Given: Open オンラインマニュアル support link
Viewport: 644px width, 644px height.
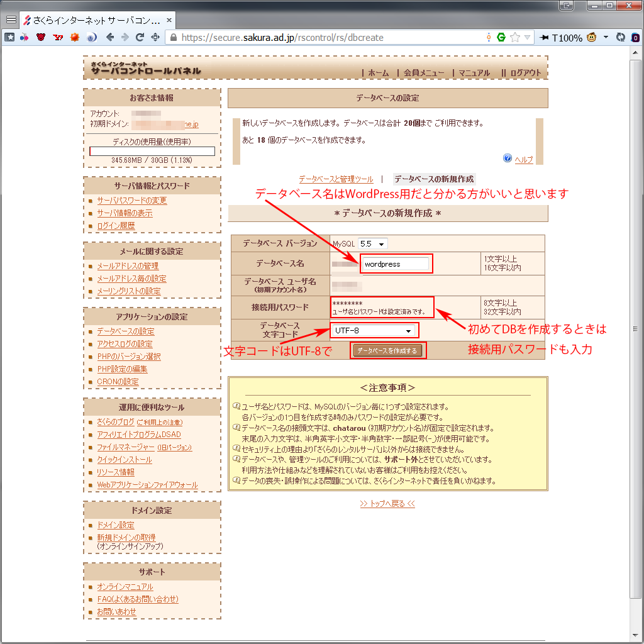Looking at the screenshot, I should [x=125, y=587].
